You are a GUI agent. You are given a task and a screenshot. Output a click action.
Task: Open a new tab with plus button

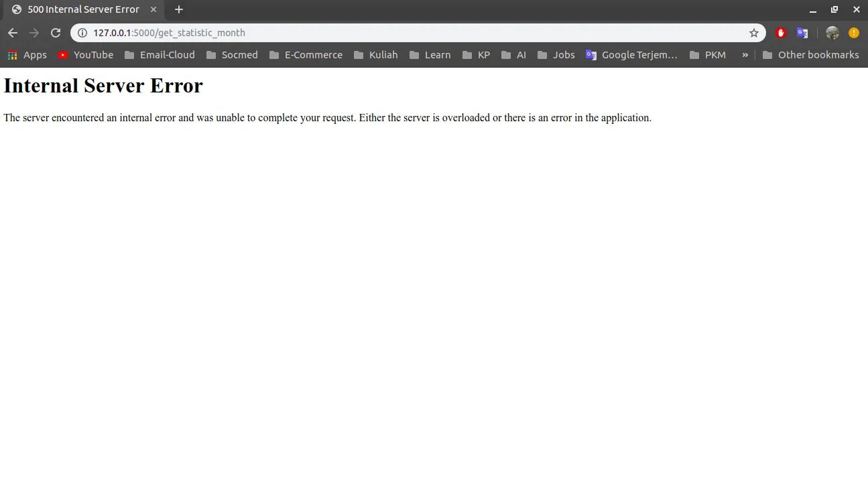[179, 9]
